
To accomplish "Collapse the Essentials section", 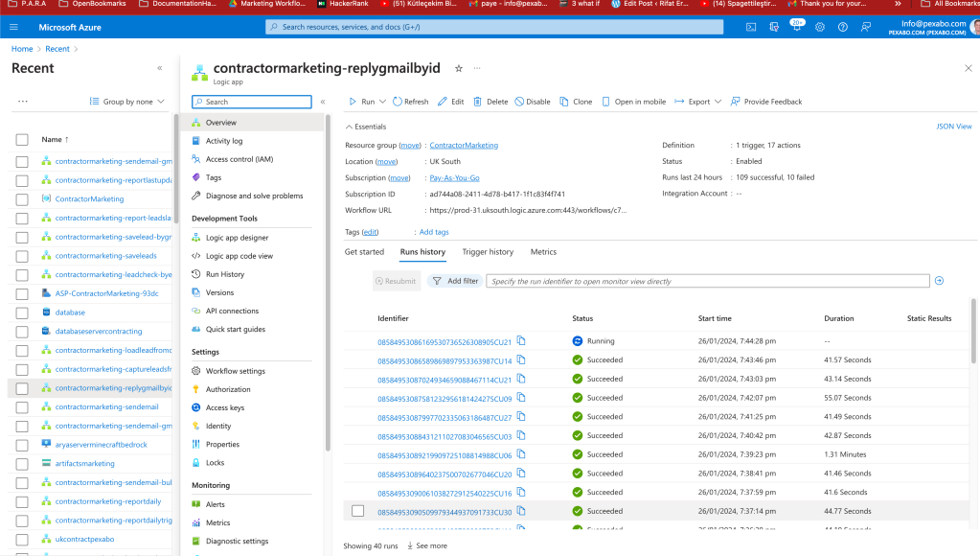I will pyautogui.click(x=366, y=127).
